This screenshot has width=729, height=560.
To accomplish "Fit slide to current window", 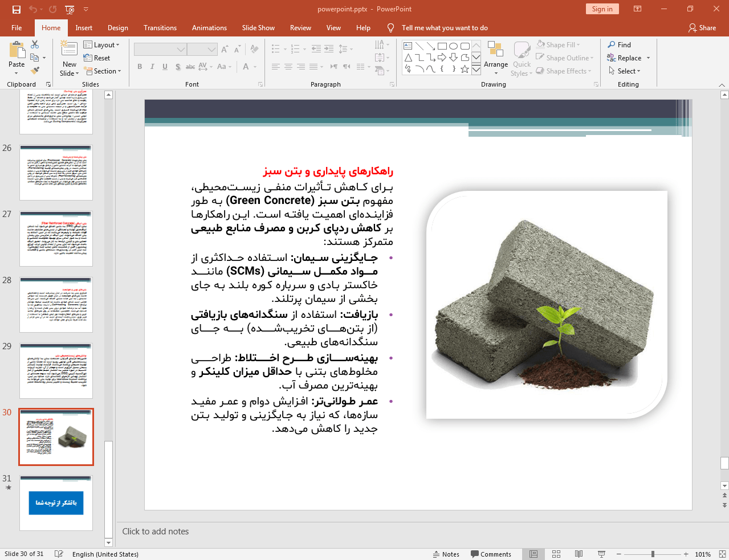I will [x=722, y=554].
